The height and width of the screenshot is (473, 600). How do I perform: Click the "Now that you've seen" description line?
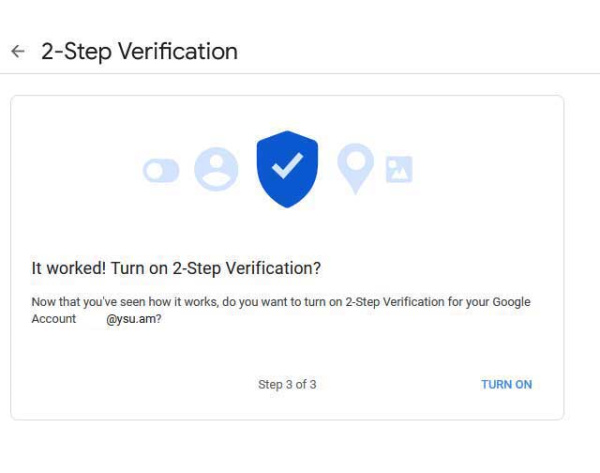[281, 302]
